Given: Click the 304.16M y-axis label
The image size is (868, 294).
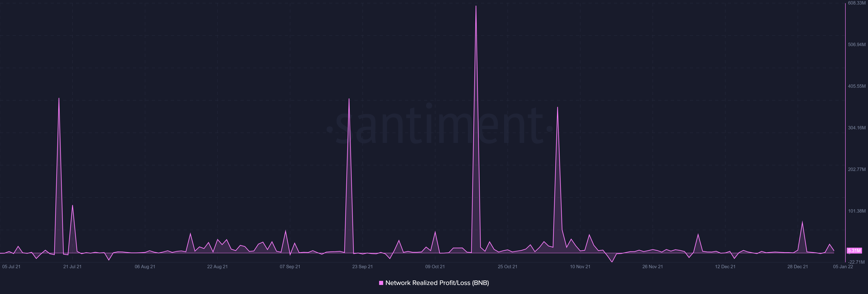Looking at the screenshot, I should (856, 128).
